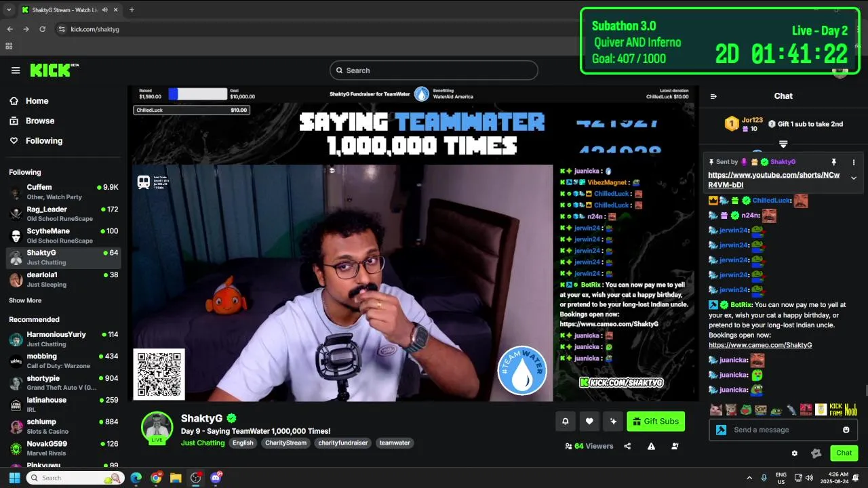Open cameo.com/ShaktyG link in chat
Screen dimensions: 868x488
760,345
